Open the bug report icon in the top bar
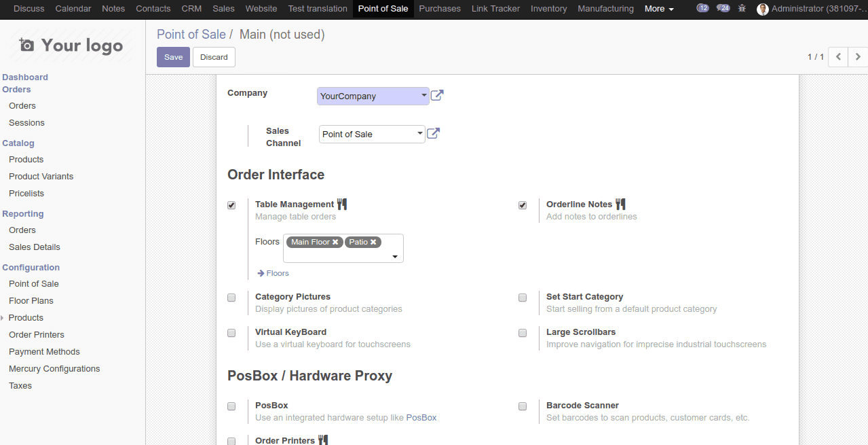The height and width of the screenshot is (445, 868). pos(742,9)
